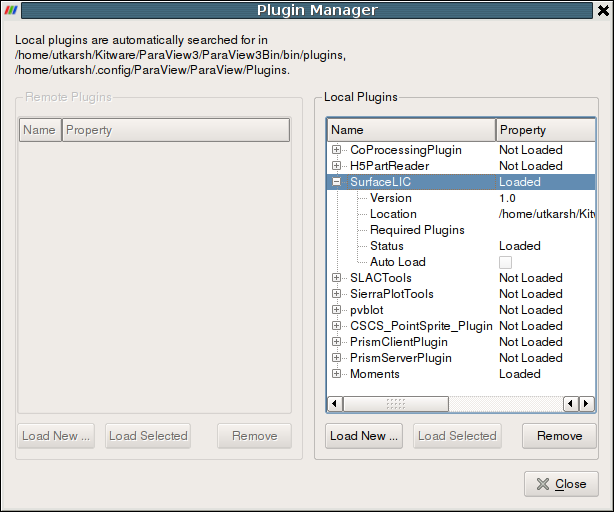
Task: Click 'Not Loaded' value for pvblot
Action: pyautogui.click(x=531, y=310)
